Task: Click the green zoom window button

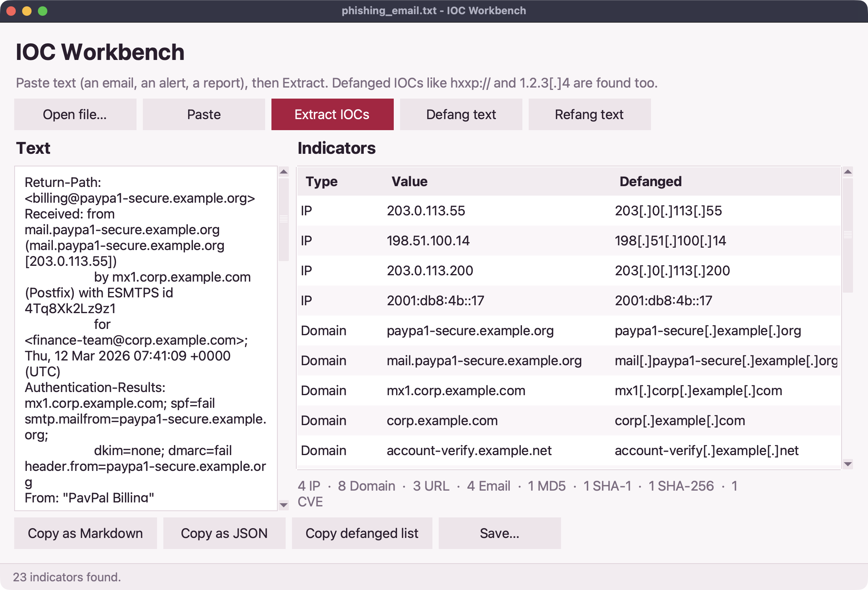Action: pos(43,11)
